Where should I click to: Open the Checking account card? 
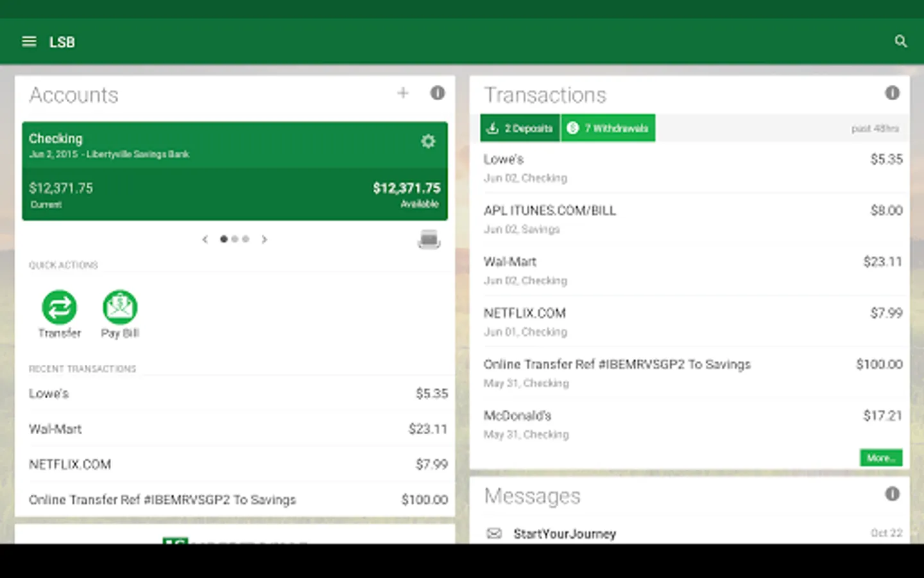[x=235, y=171]
